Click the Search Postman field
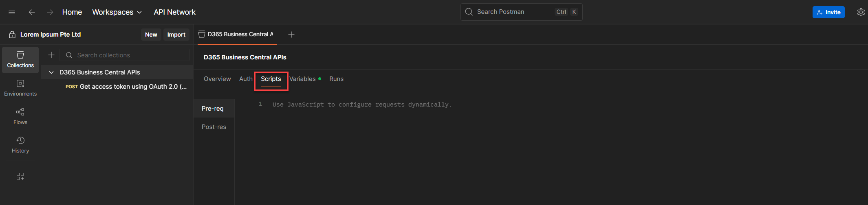 point(521,12)
